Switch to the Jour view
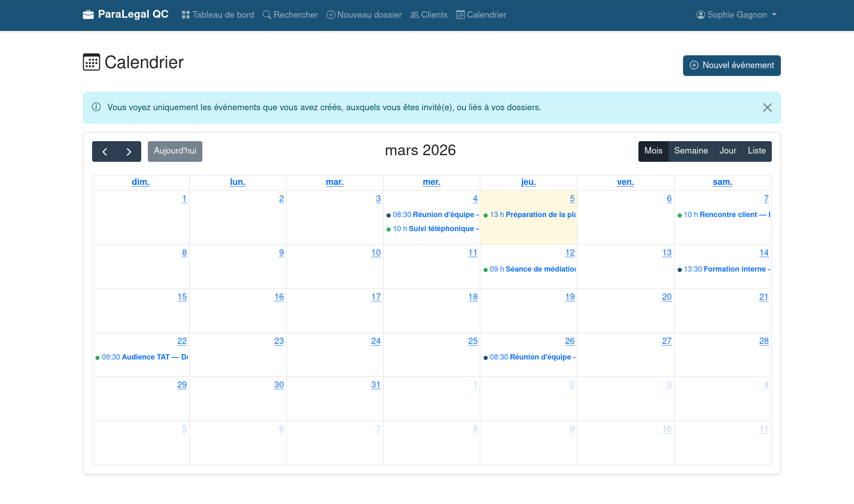The width and height of the screenshot is (854, 504). [728, 151]
